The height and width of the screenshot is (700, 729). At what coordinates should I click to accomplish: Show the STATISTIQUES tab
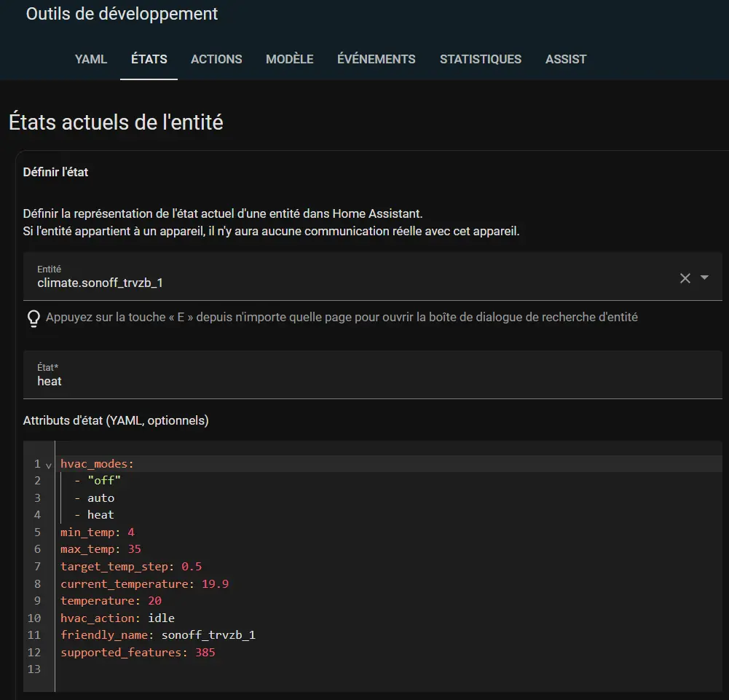tap(480, 60)
